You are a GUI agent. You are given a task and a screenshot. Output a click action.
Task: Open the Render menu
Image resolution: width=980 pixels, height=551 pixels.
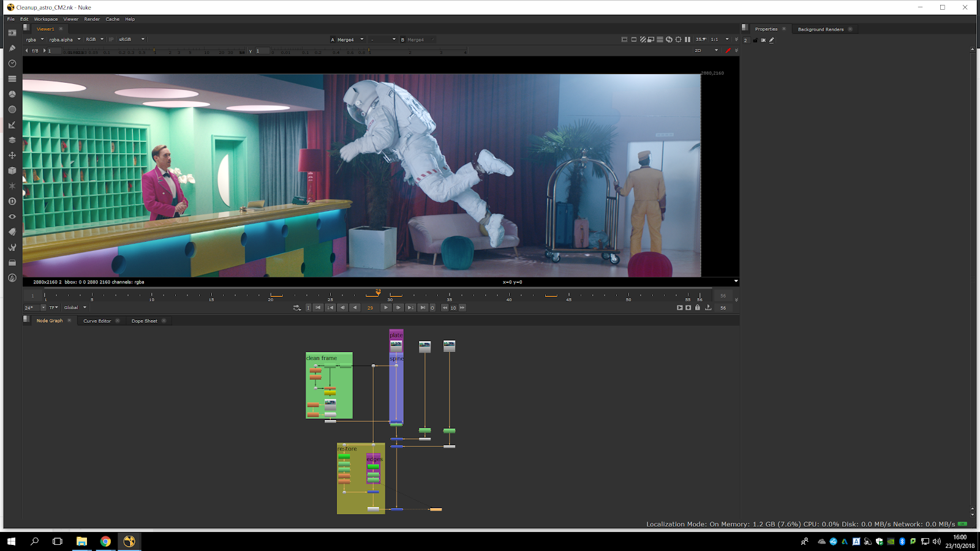click(x=92, y=19)
